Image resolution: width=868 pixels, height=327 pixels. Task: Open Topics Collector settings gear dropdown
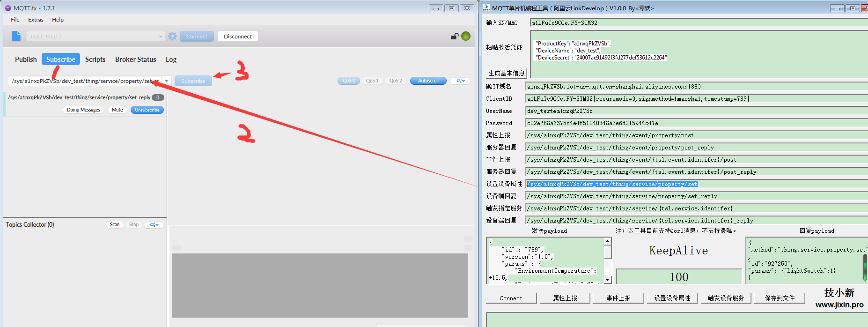coord(154,225)
